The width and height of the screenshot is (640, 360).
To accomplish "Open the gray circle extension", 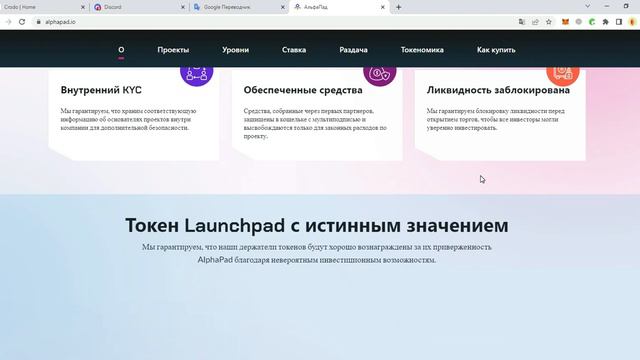I will click(x=578, y=22).
